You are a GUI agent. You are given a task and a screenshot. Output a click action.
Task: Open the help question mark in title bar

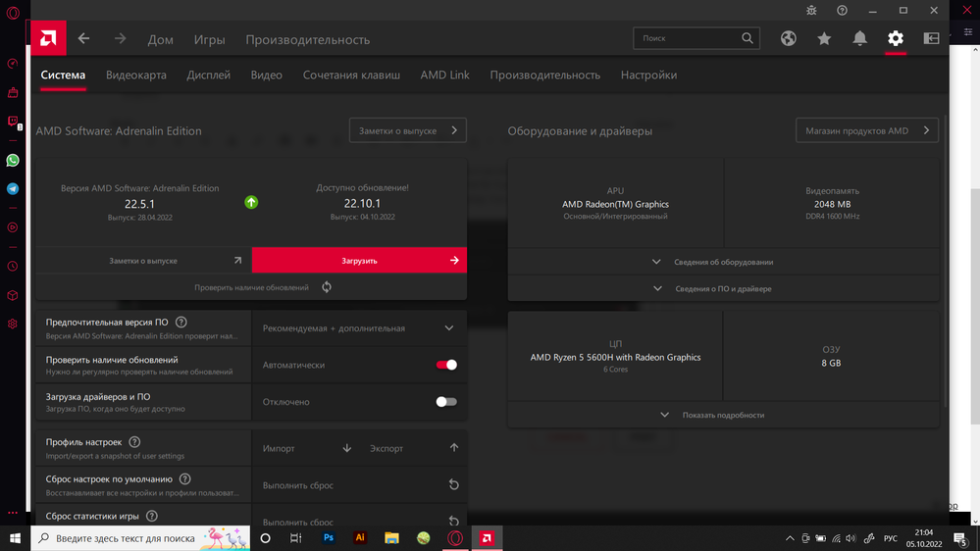[x=842, y=10]
